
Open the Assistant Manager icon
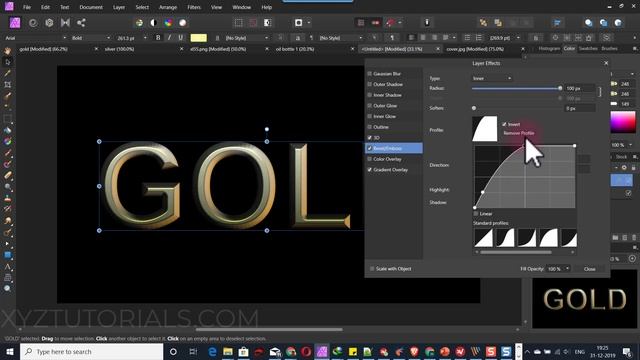(x=427, y=23)
